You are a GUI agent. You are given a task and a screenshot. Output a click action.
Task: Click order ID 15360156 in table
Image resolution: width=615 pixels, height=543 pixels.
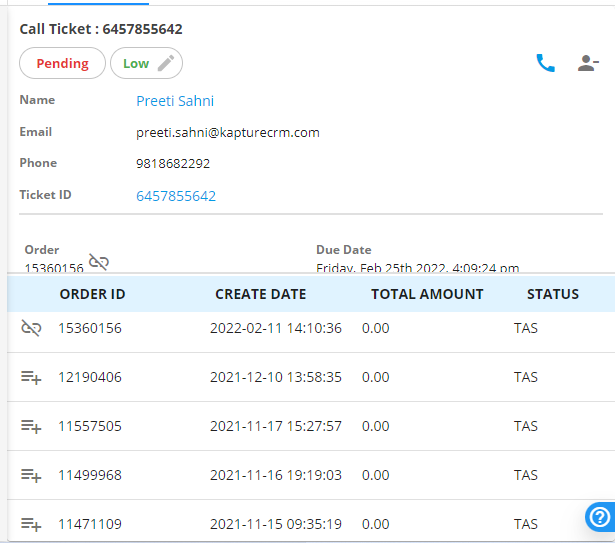pos(90,328)
